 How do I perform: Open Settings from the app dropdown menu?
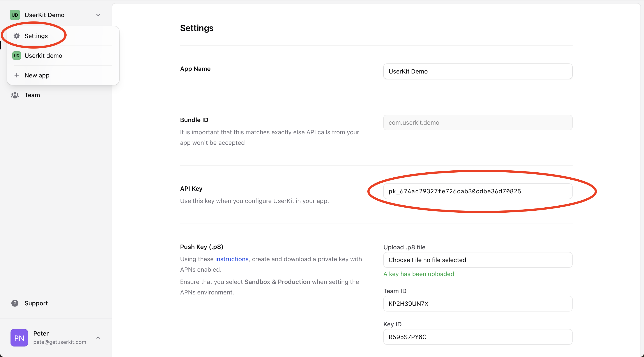tap(63, 36)
